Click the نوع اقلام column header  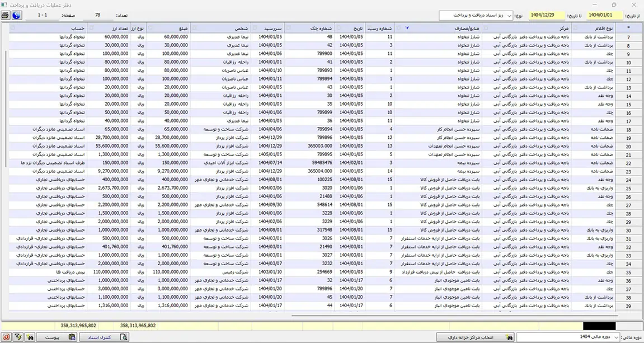pos(601,27)
